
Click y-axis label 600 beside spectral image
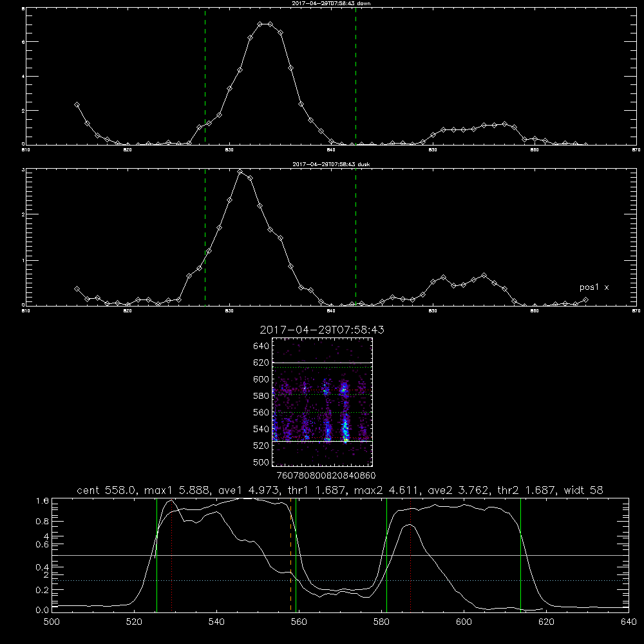point(261,379)
